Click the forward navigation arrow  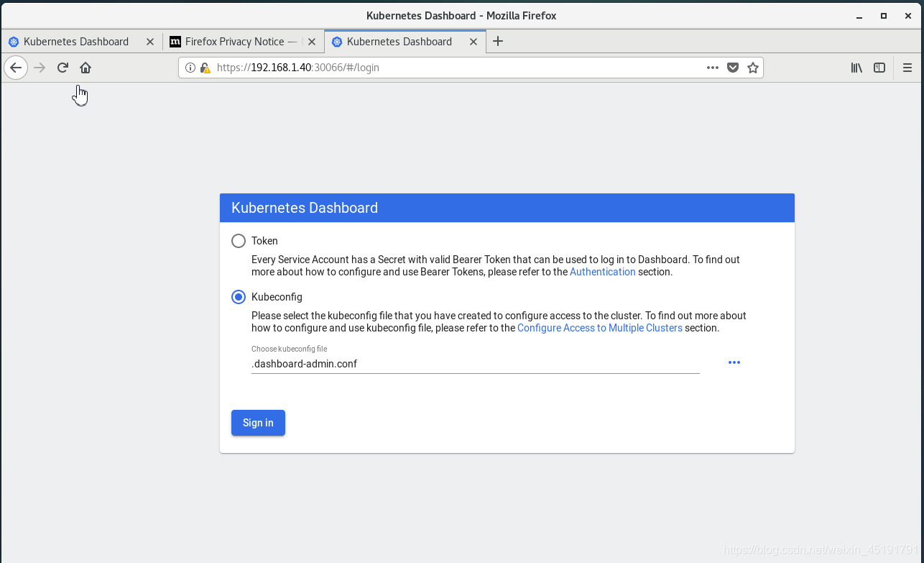(40, 68)
